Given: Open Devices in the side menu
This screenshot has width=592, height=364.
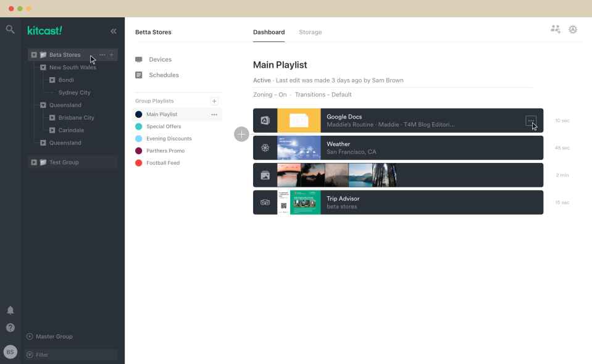Looking at the screenshot, I should pyautogui.click(x=160, y=60).
